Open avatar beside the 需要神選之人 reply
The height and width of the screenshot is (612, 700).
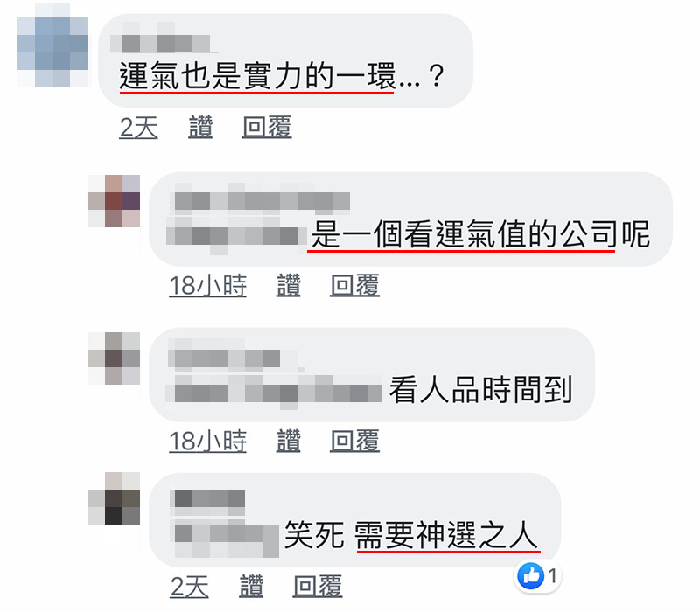(114, 497)
